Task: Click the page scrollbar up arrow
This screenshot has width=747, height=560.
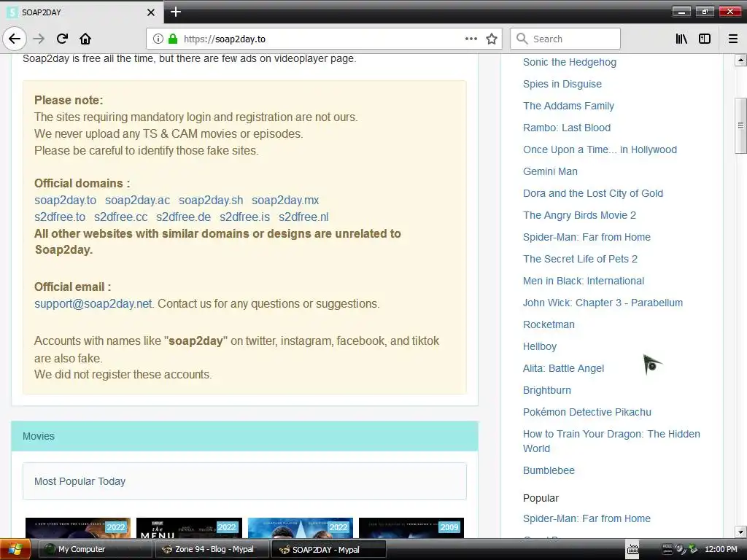Action: click(x=740, y=61)
